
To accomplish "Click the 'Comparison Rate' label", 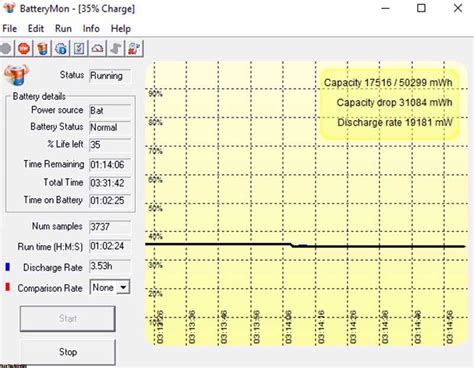I will [x=50, y=288].
